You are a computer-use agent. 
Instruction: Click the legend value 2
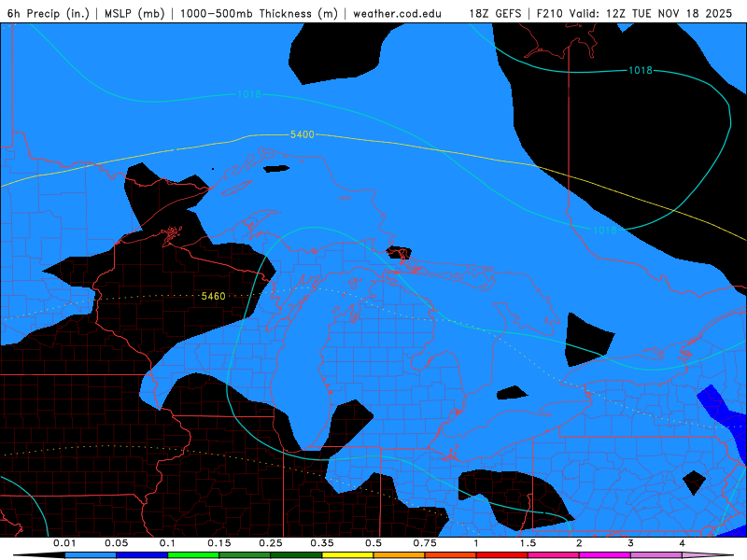579,543
